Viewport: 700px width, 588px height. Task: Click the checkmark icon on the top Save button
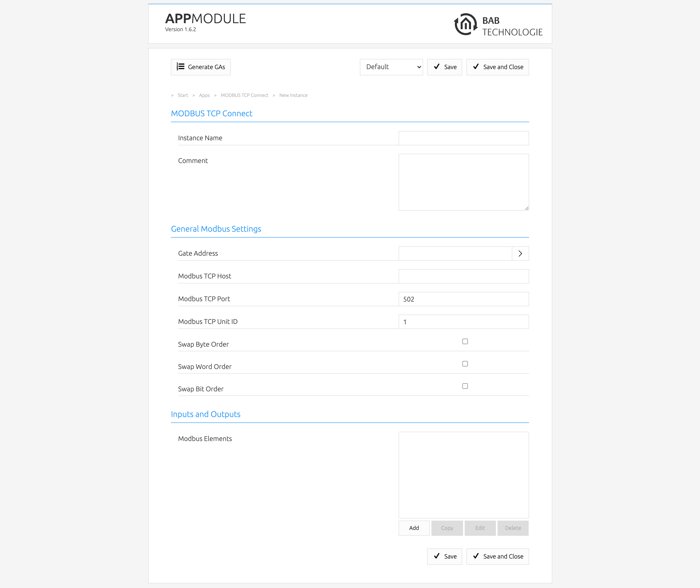pyautogui.click(x=436, y=67)
